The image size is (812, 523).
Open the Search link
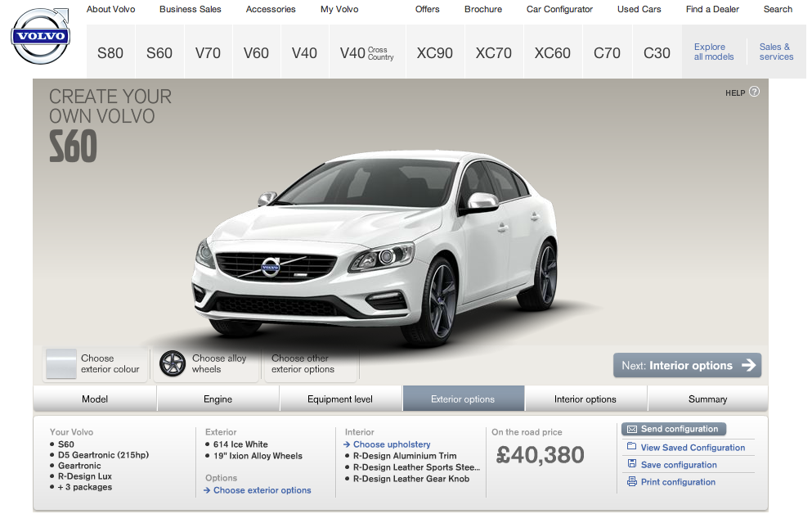(778, 9)
